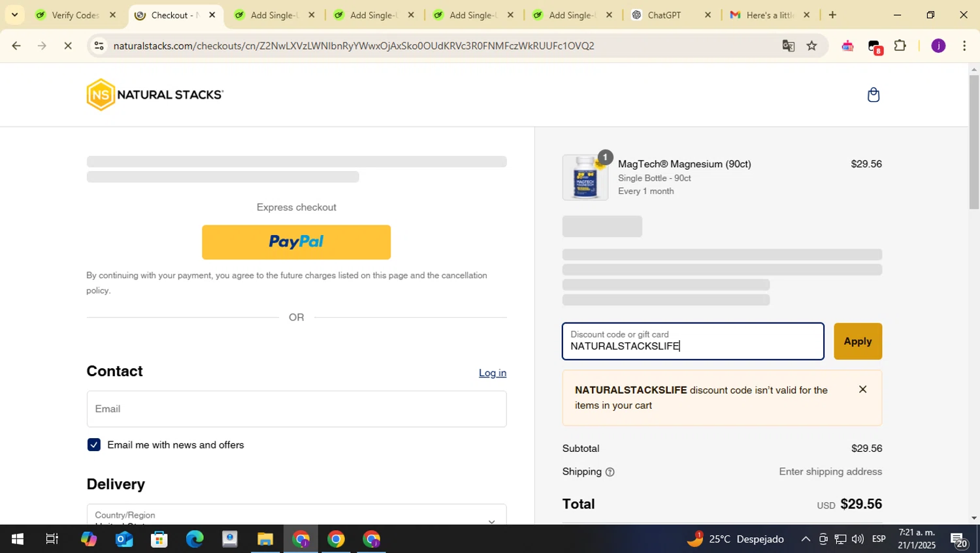Dismiss the invalid discount code message
This screenshot has width=980, height=553.
point(862,389)
